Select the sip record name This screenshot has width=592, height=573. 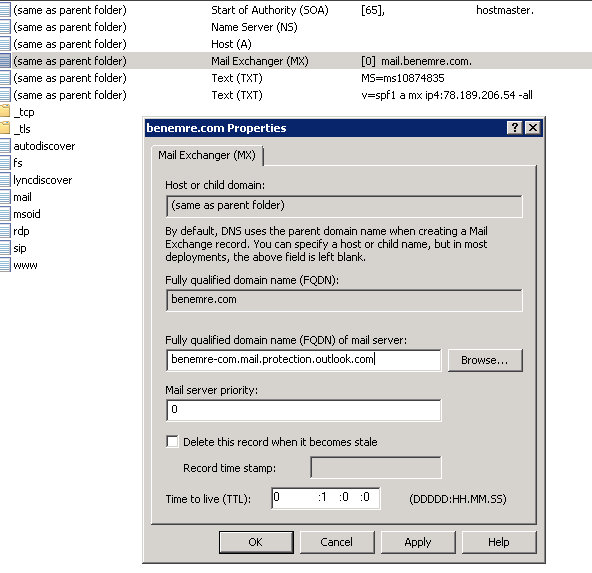click(x=20, y=248)
